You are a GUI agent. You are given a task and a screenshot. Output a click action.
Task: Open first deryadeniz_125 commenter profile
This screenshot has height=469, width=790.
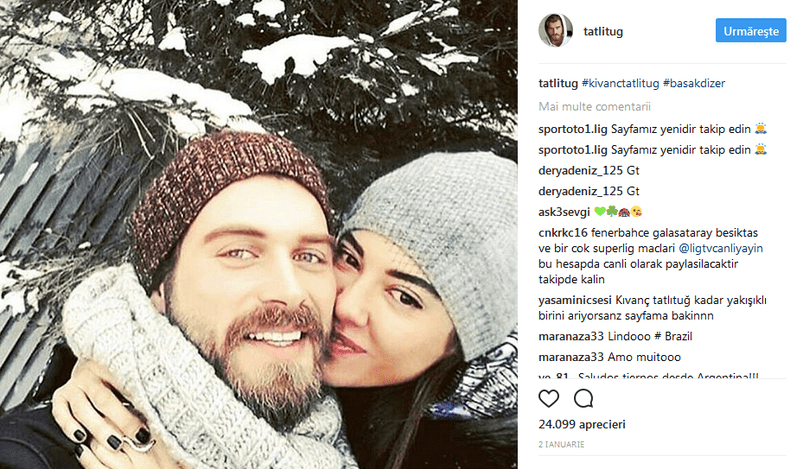[581, 170]
